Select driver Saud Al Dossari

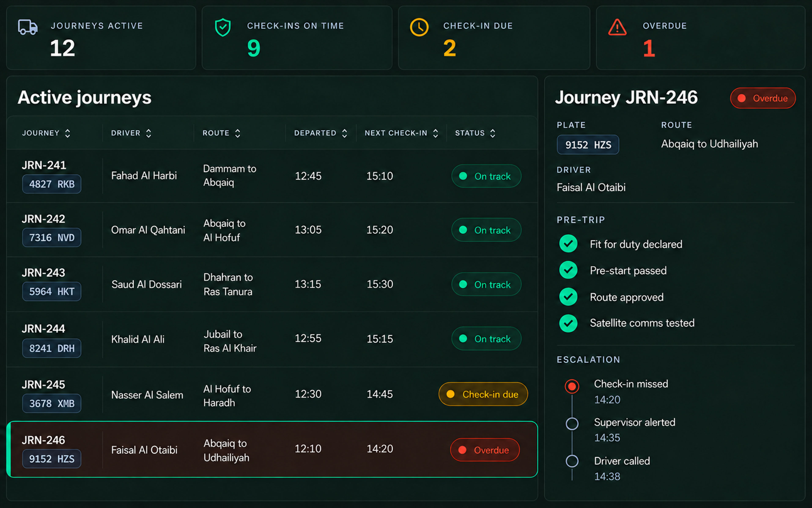tap(147, 285)
